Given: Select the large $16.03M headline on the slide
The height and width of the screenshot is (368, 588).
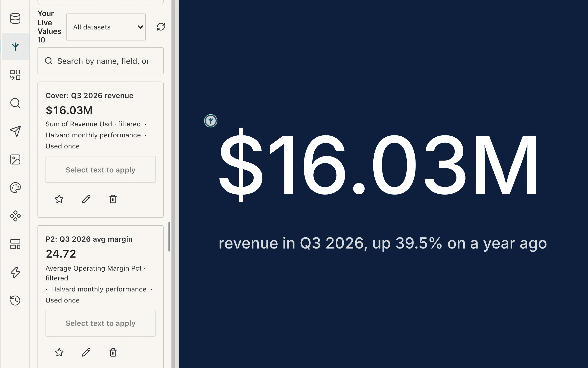Looking at the screenshot, I should tap(378, 164).
